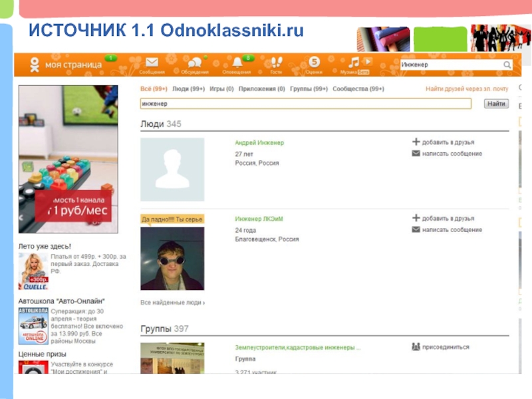Click plus icon to add Андрей Инженер
This screenshot has height=399, width=532.
[x=416, y=142]
